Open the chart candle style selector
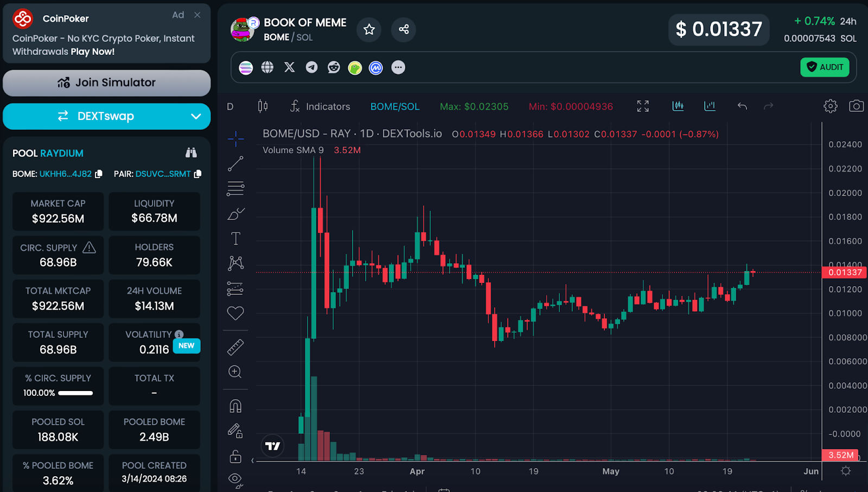This screenshot has width=868, height=492. [263, 106]
